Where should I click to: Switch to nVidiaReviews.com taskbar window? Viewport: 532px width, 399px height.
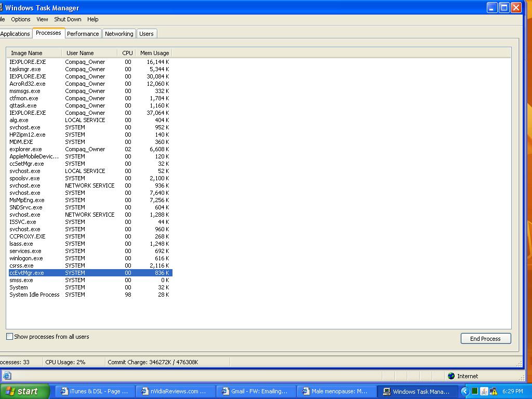point(175,391)
